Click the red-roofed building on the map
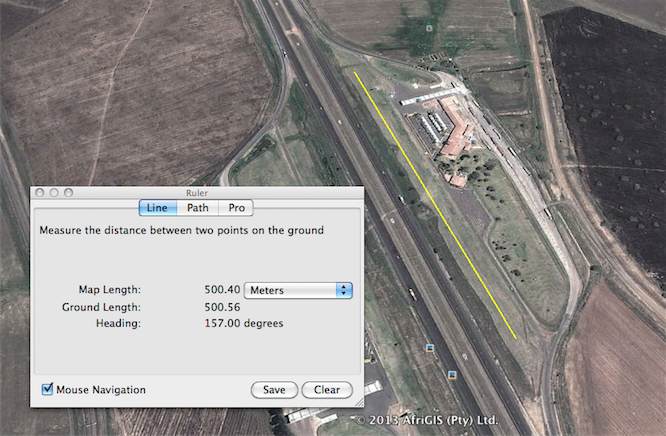The height and width of the screenshot is (436, 666). (x=456, y=127)
